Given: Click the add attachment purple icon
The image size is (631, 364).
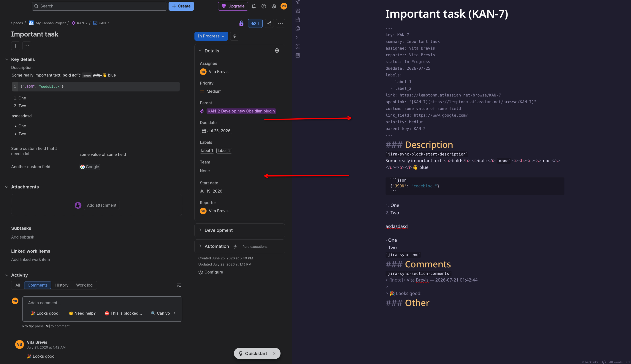Looking at the screenshot, I should pyautogui.click(x=78, y=205).
